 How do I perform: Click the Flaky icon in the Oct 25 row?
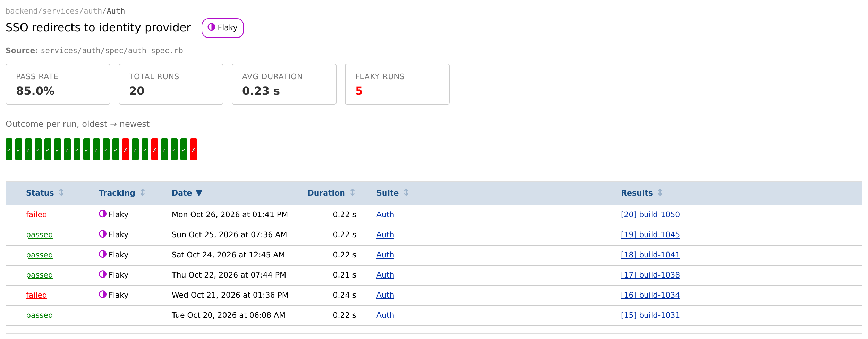[x=103, y=234]
